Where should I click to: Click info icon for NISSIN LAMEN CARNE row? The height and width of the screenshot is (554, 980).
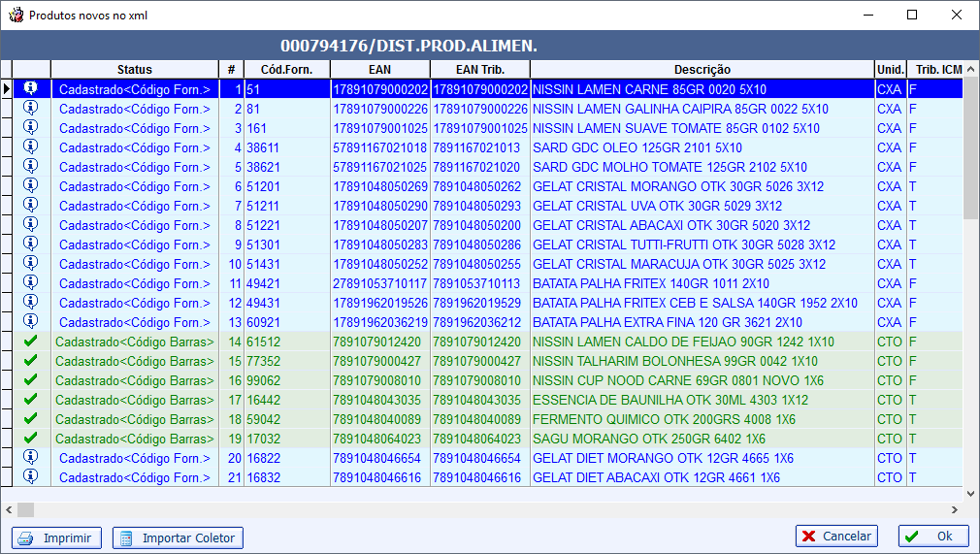coord(31,88)
